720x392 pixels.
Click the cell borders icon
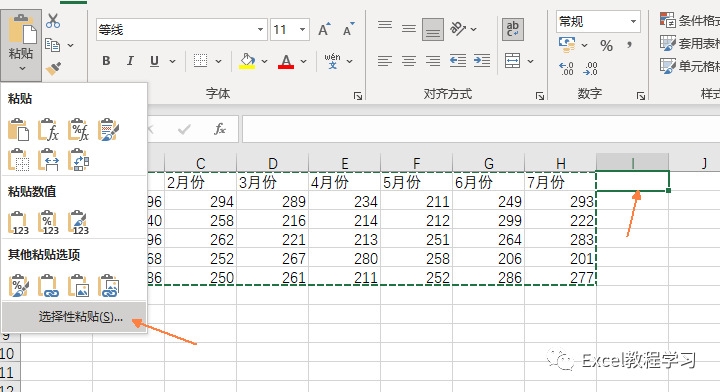(x=200, y=61)
